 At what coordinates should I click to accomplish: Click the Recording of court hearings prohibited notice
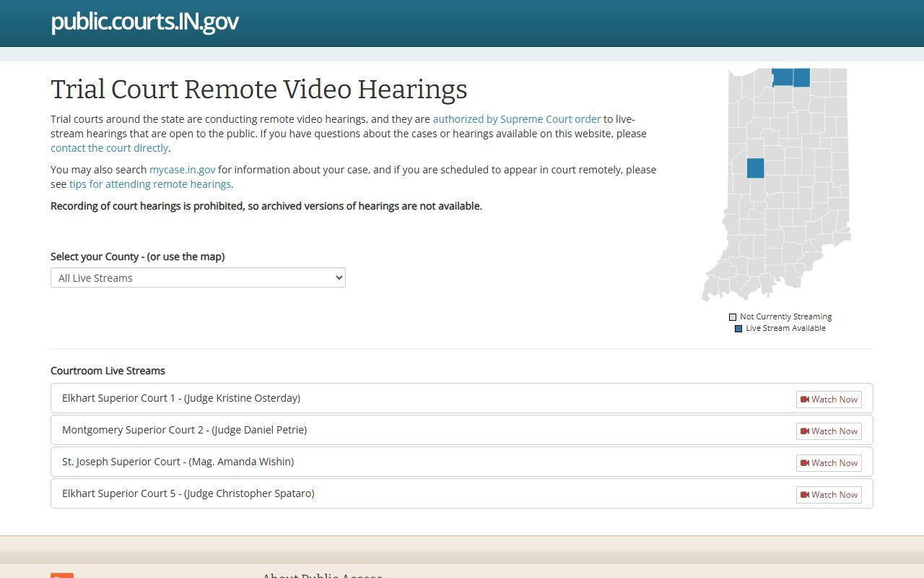point(266,206)
